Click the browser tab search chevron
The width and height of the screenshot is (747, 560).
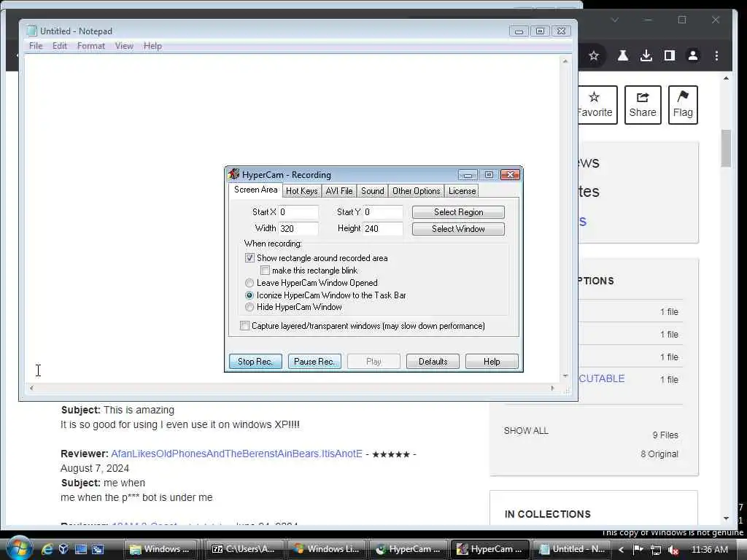pyautogui.click(x=615, y=20)
